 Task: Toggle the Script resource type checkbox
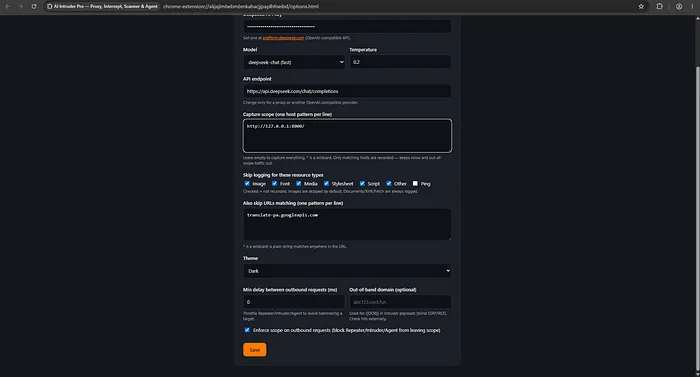pyautogui.click(x=362, y=184)
